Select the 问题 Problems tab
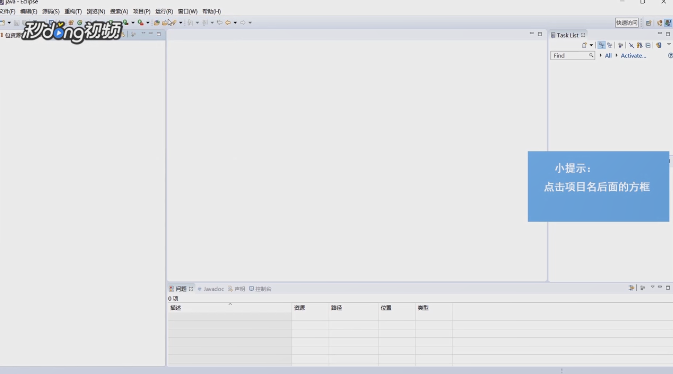This screenshot has width=673, height=374. (181, 289)
